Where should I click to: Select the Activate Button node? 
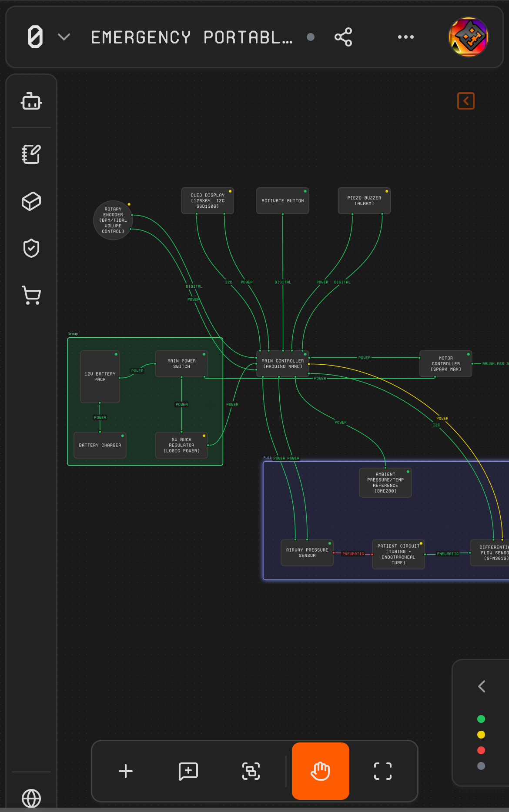[283, 201]
